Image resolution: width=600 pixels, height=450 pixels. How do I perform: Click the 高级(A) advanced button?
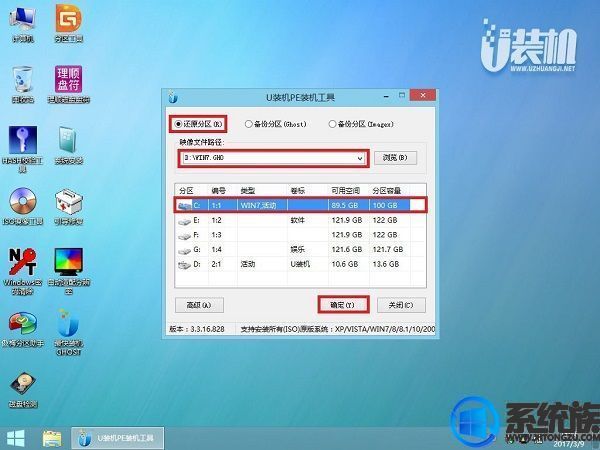click(199, 305)
